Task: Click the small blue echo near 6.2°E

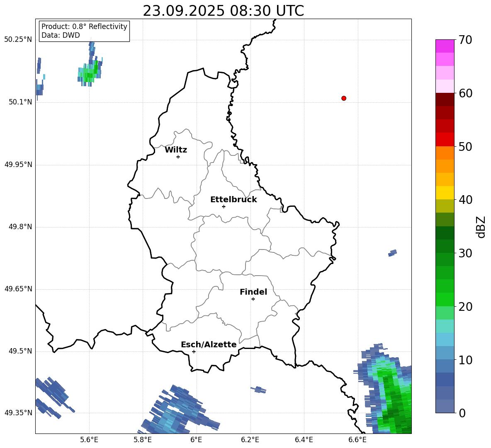Action: click(259, 390)
